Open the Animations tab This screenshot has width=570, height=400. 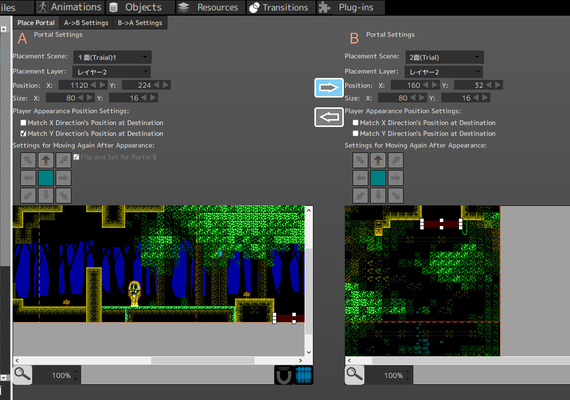click(70, 7)
